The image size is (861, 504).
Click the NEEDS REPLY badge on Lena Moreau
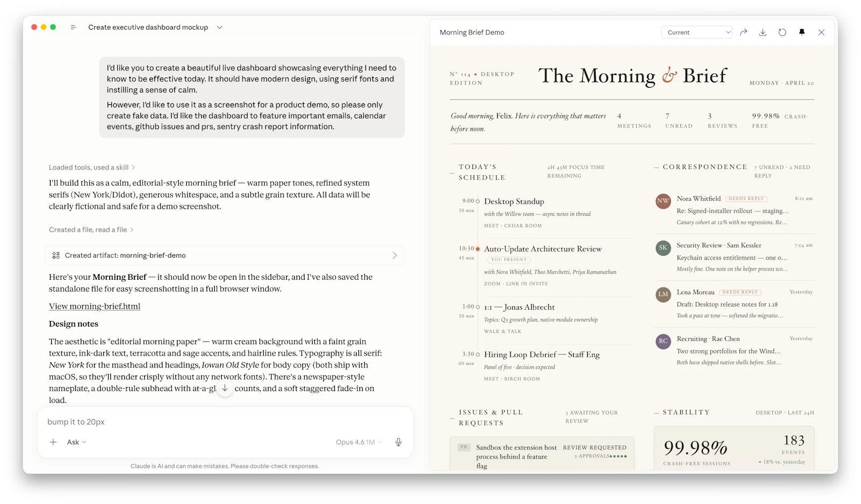(740, 292)
